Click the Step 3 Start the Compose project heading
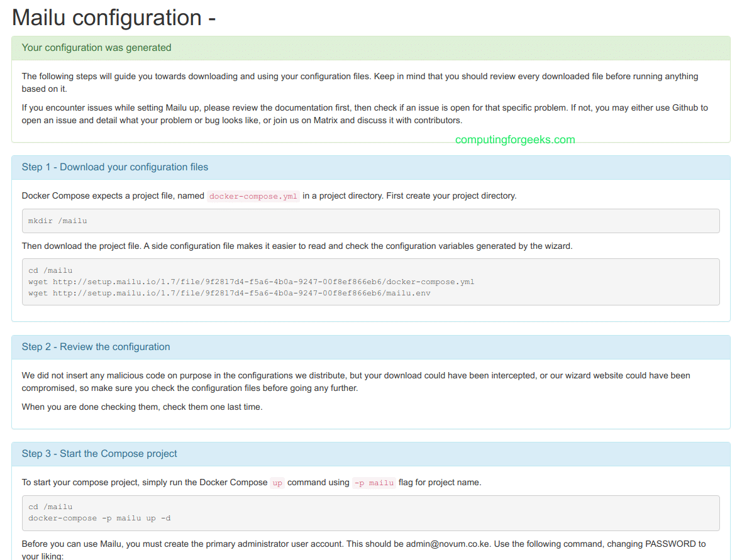The height and width of the screenshot is (560, 742). 99,454
